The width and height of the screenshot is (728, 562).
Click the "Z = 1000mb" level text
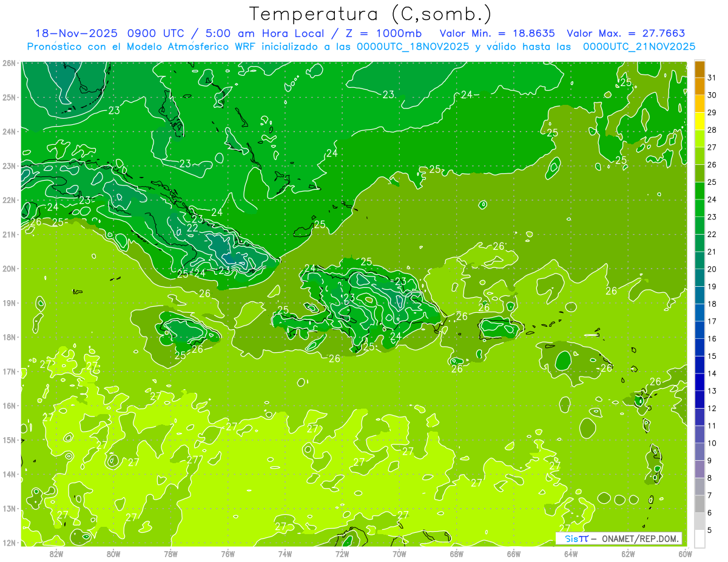pyautogui.click(x=382, y=33)
